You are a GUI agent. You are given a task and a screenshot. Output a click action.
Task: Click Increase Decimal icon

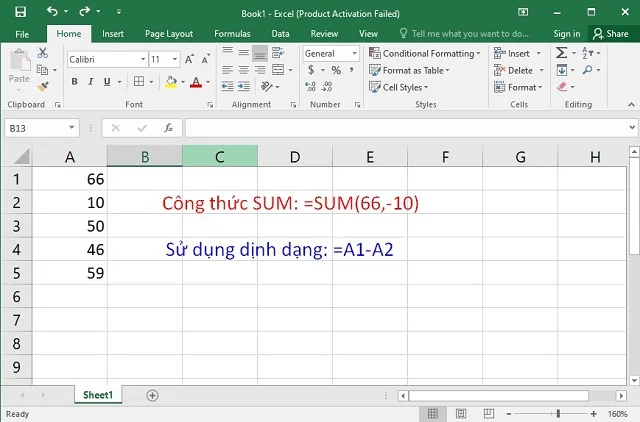(310, 86)
